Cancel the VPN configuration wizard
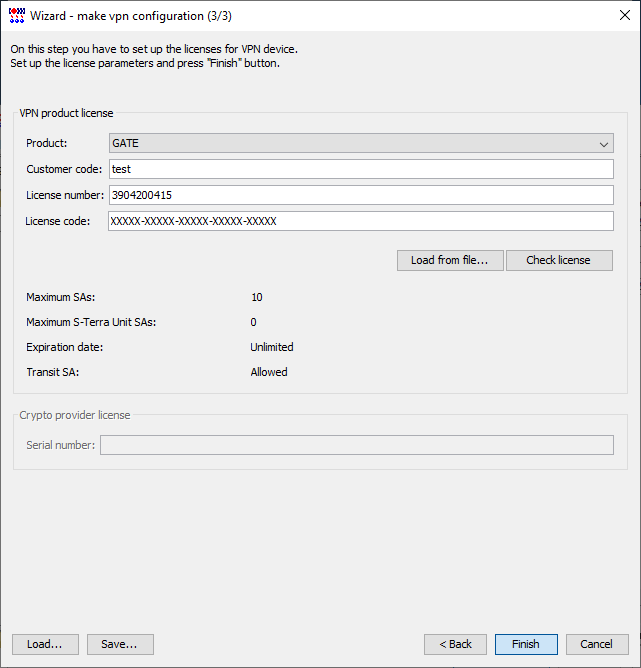 [x=597, y=644]
